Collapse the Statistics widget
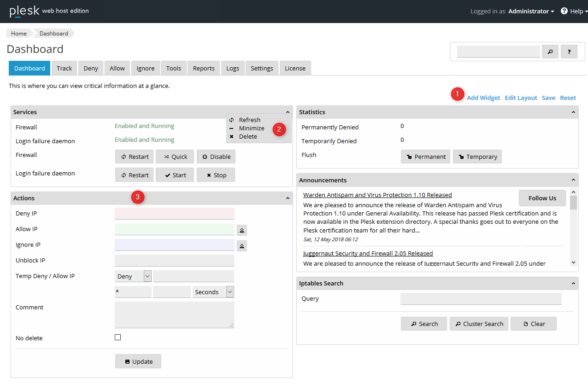The width and height of the screenshot is (588, 384). tap(574, 112)
